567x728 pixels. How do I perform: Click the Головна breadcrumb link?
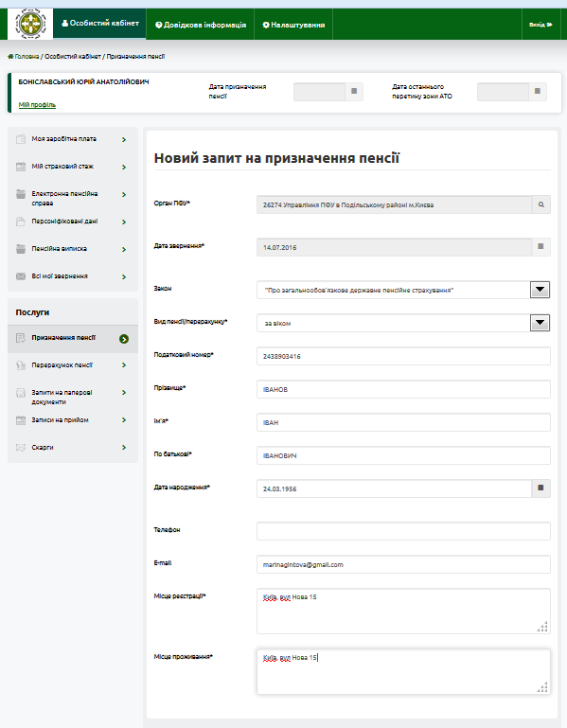[x=24, y=56]
